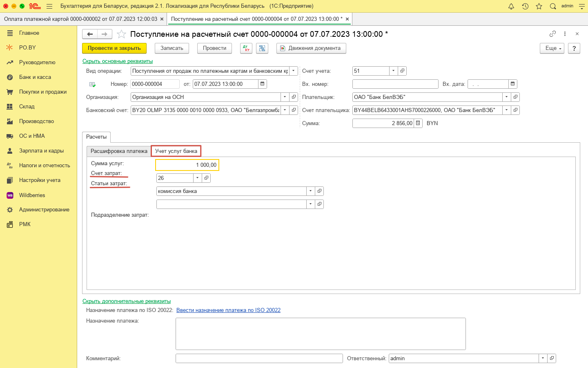This screenshot has width=588, height=368.
Task: Open Счет учета 51 record
Action: 402,71
